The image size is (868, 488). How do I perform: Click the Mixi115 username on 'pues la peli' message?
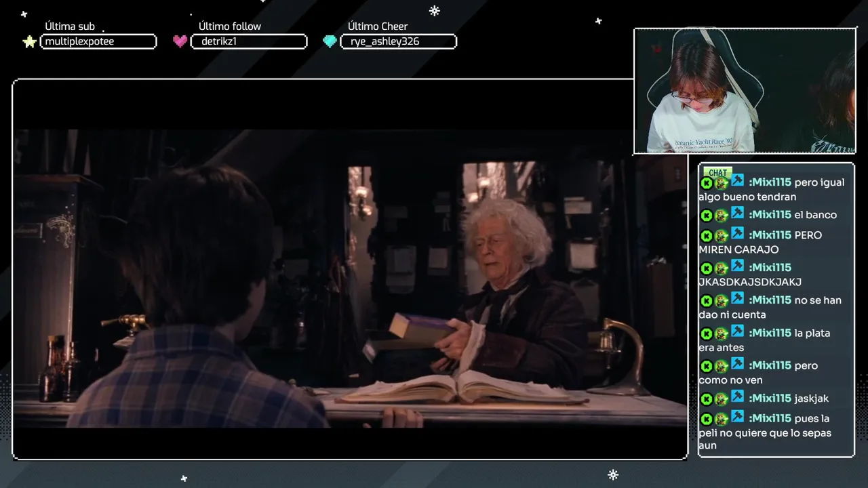click(x=770, y=419)
